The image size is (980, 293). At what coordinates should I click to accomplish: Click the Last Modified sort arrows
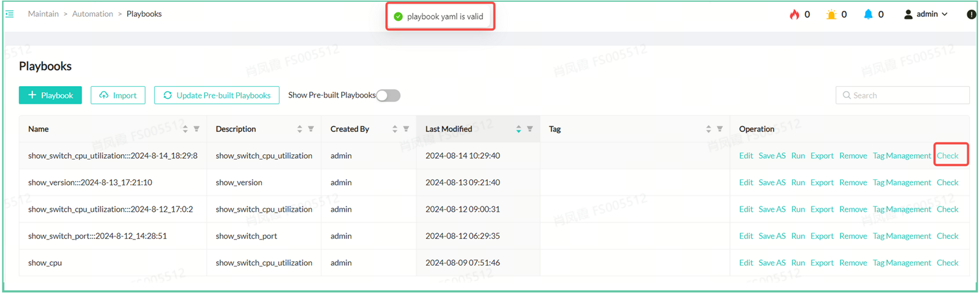pyautogui.click(x=519, y=129)
